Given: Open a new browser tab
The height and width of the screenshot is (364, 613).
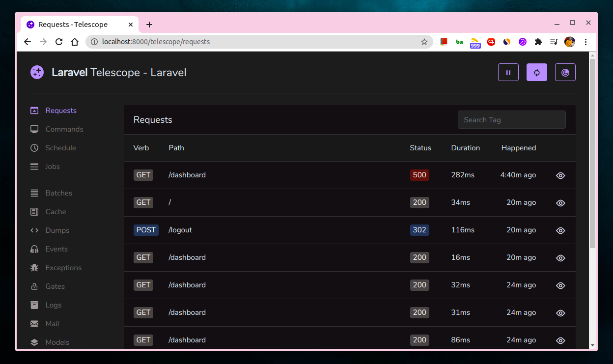Looking at the screenshot, I should click(149, 25).
